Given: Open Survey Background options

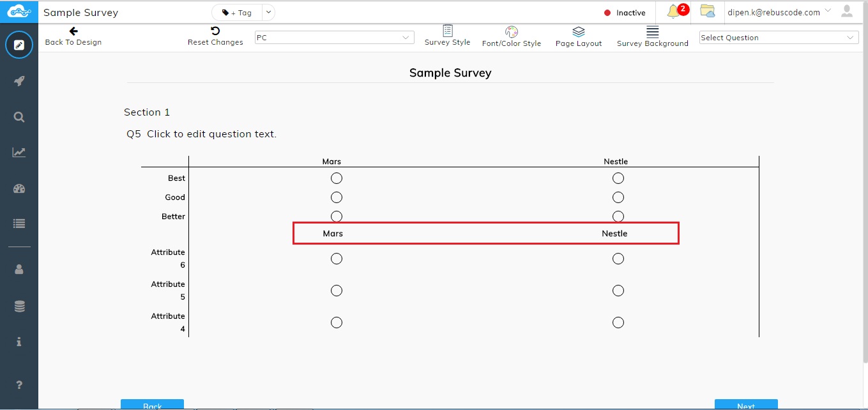Looking at the screenshot, I should [653, 37].
